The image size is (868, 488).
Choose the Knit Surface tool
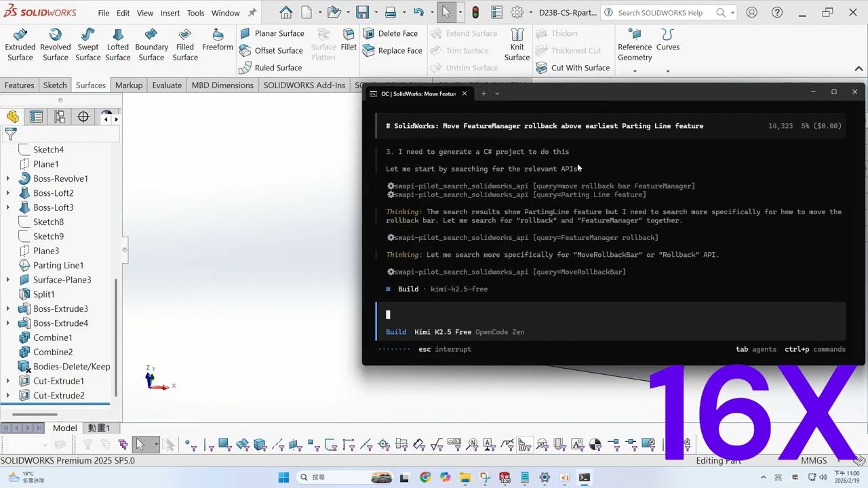click(x=517, y=45)
